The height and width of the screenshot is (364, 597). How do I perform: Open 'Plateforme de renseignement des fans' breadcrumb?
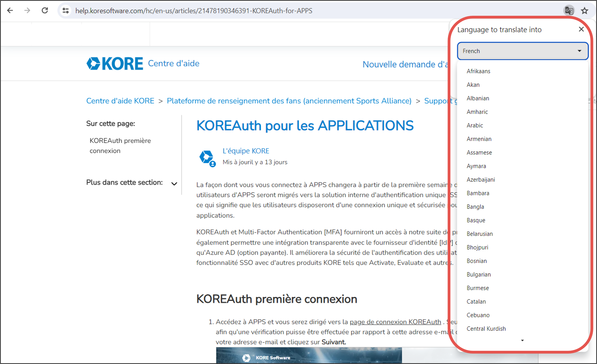coord(289,101)
